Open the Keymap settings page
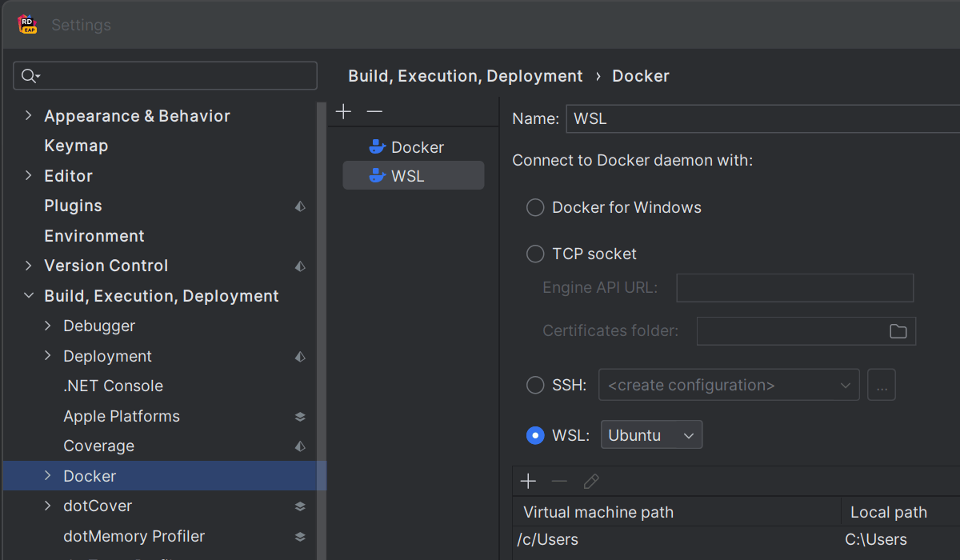960x560 pixels. pyautogui.click(x=76, y=146)
